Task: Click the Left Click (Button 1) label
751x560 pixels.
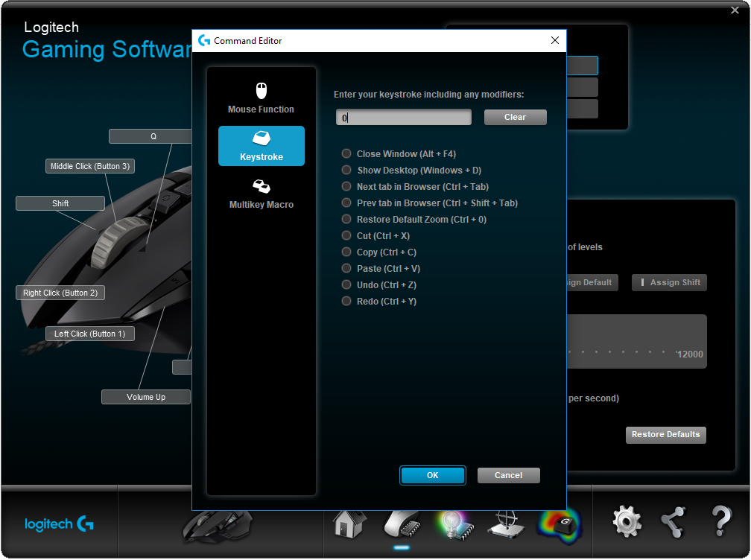Action: [90, 334]
